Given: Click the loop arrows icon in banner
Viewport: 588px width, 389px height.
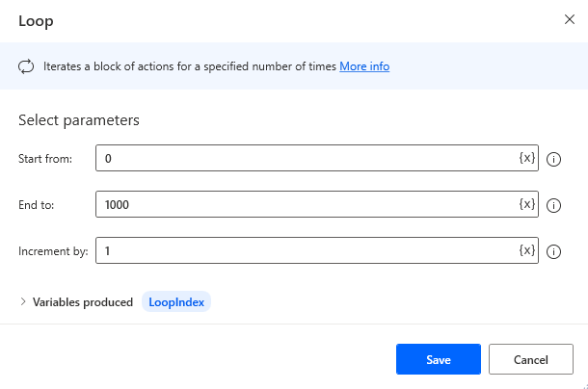Looking at the screenshot, I should [x=26, y=67].
